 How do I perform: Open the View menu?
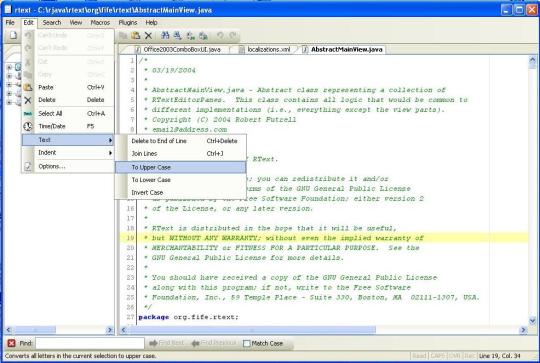pyautogui.click(x=76, y=23)
